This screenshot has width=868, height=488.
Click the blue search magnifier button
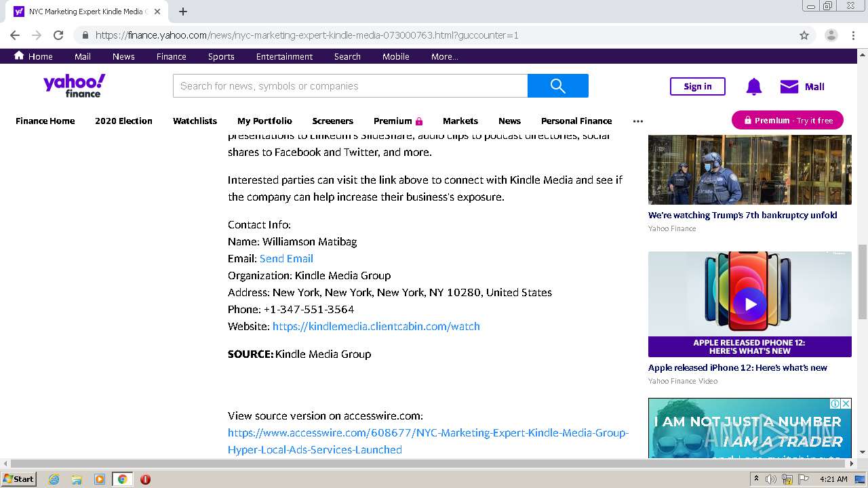point(558,85)
